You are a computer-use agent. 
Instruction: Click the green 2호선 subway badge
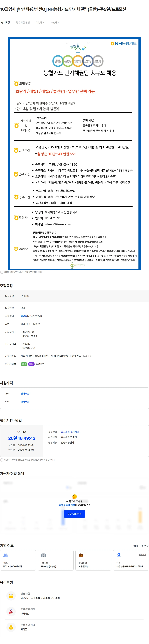[24, 364]
